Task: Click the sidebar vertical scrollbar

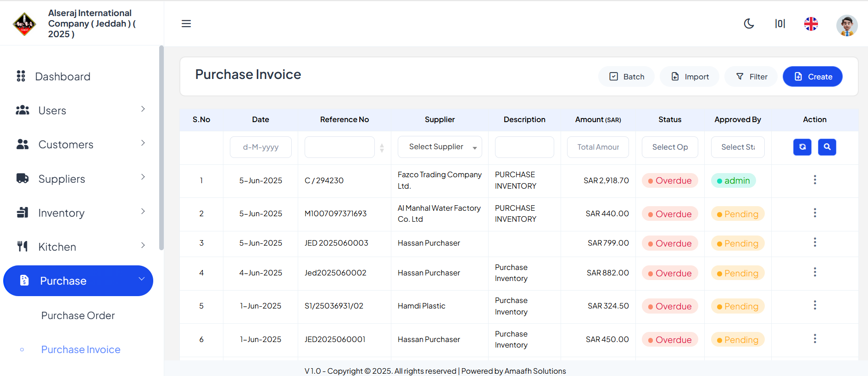Action: [x=161, y=148]
